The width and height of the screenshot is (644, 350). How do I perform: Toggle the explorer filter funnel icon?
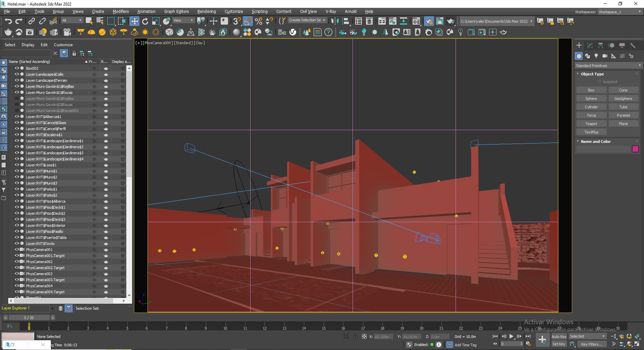coord(64,53)
